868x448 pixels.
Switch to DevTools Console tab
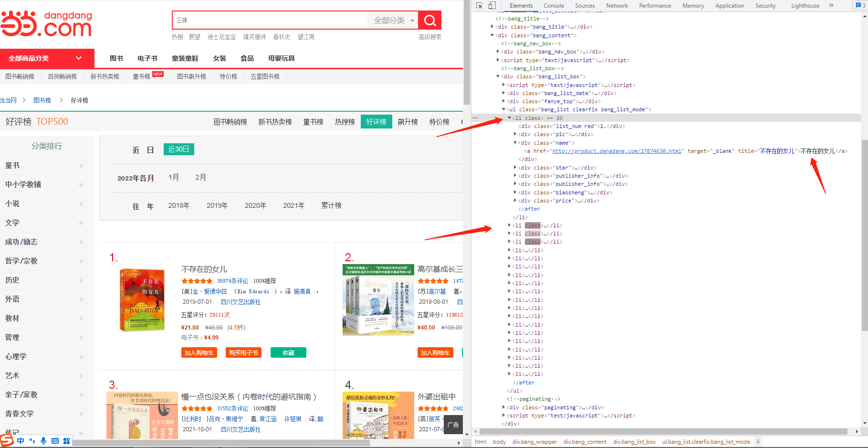554,6
